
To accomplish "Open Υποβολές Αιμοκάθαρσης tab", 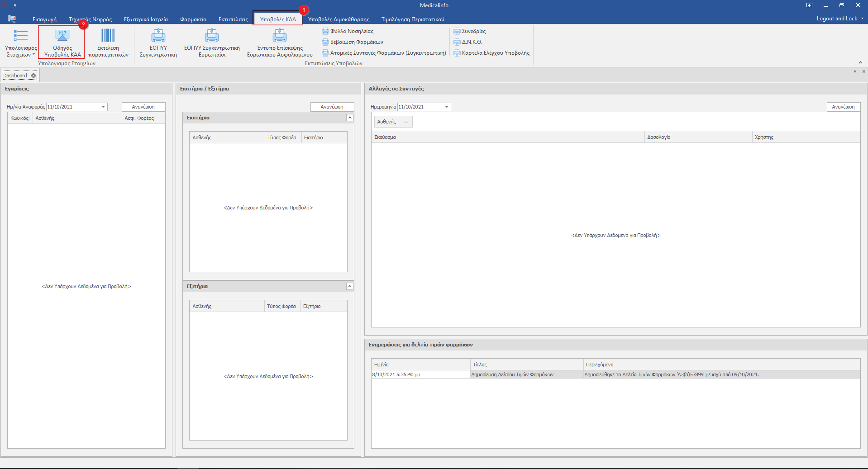I will (x=339, y=19).
